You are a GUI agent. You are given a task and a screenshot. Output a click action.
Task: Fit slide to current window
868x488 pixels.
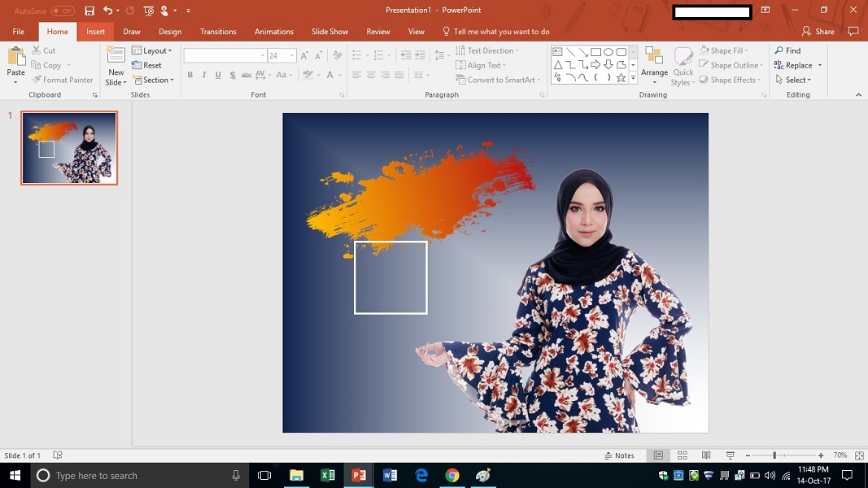859,455
